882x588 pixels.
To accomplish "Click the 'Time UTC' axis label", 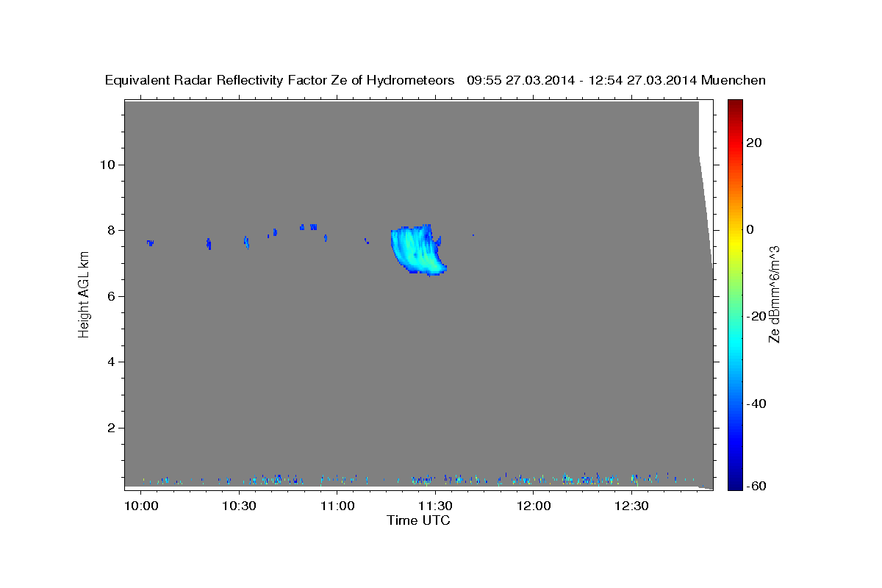I will (x=418, y=520).
